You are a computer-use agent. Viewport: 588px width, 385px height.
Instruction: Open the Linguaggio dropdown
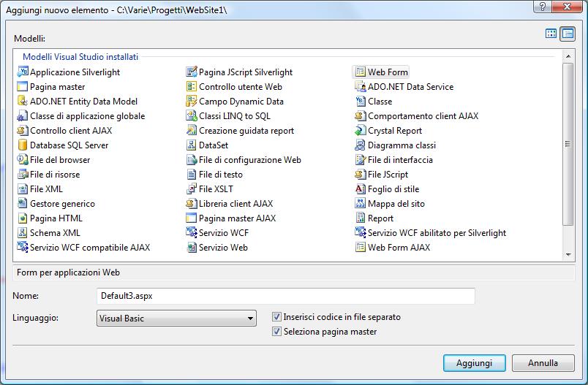(x=176, y=319)
